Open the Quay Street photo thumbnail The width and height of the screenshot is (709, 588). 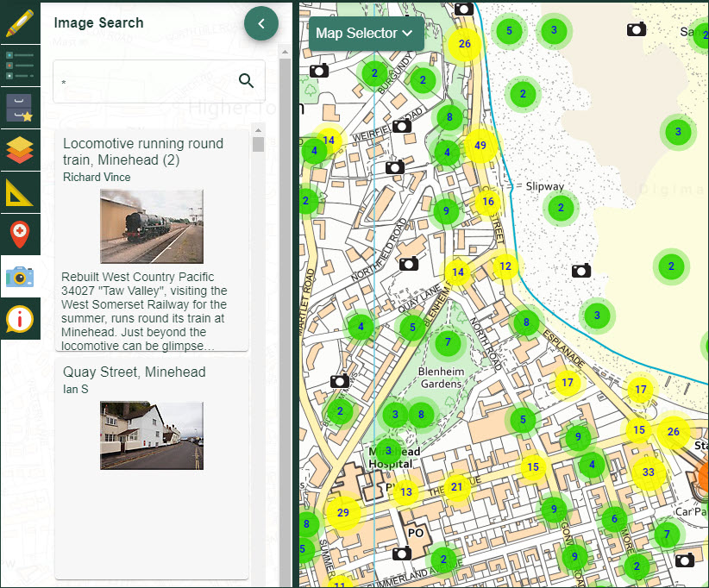tap(151, 435)
